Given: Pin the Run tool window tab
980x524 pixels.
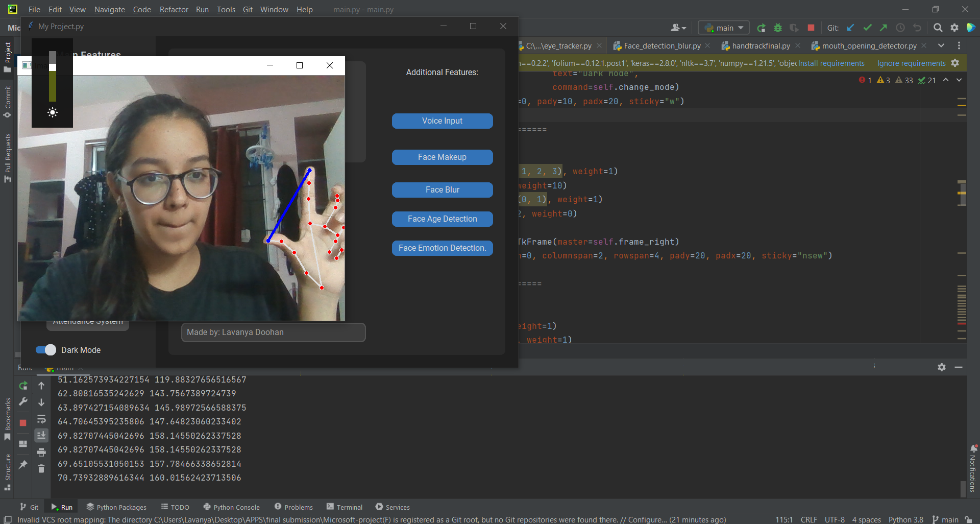Looking at the screenshot, I should click(23, 466).
